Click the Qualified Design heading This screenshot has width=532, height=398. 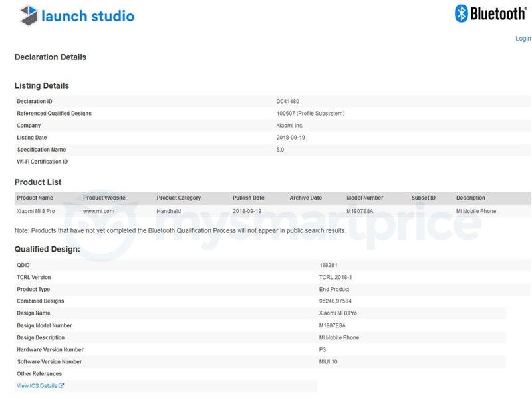[47, 249]
